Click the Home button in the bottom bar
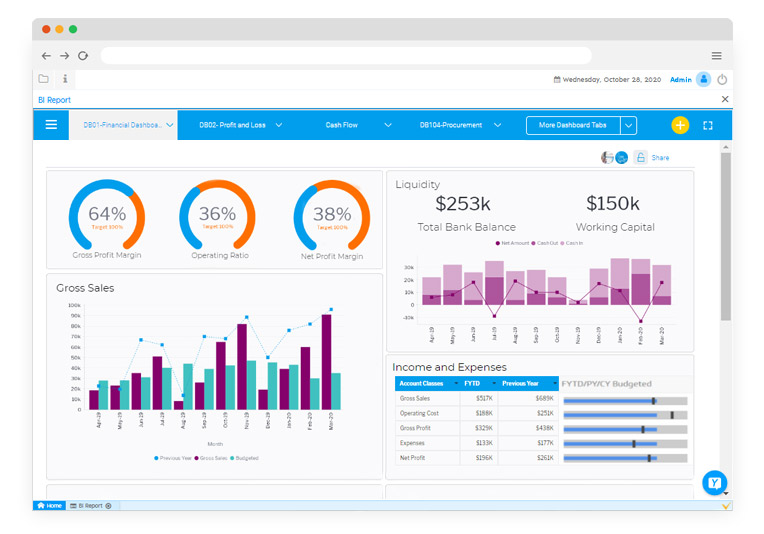The height and width of the screenshot is (534, 764). pyautogui.click(x=50, y=506)
